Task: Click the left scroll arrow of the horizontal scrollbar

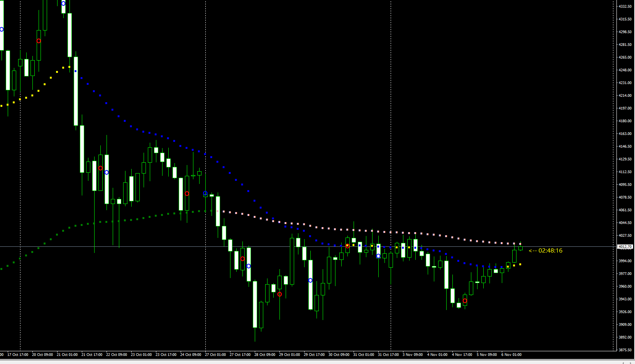Action: click(624, 362)
